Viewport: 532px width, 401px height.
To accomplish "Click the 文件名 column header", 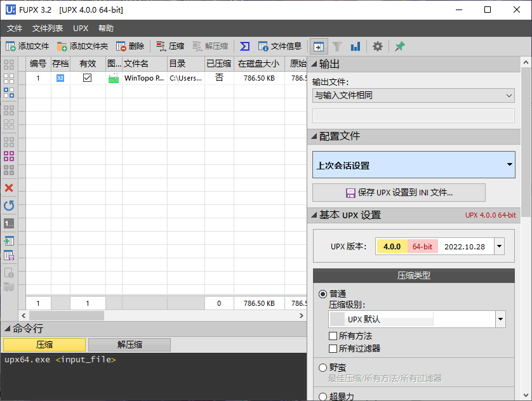I will click(145, 63).
